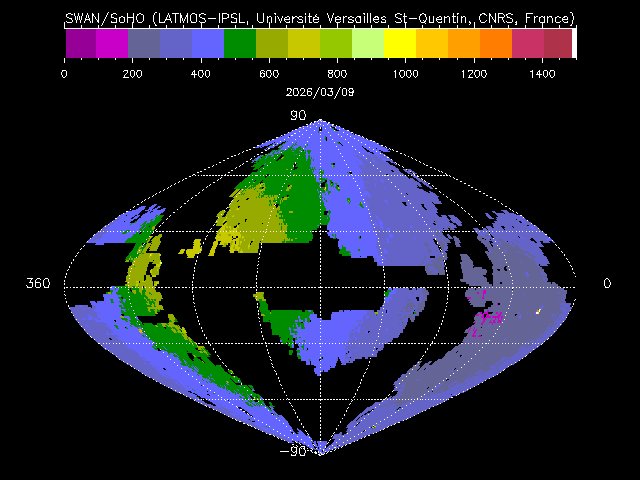
Task: Click the green swatch in the color bar
Action: (240, 43)
